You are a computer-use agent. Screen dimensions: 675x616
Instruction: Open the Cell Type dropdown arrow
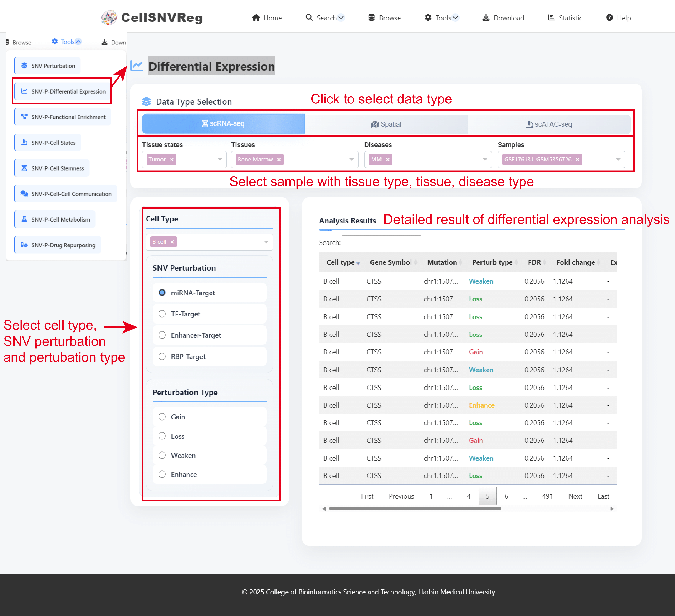pyautogui.click(x=266, y=242)
